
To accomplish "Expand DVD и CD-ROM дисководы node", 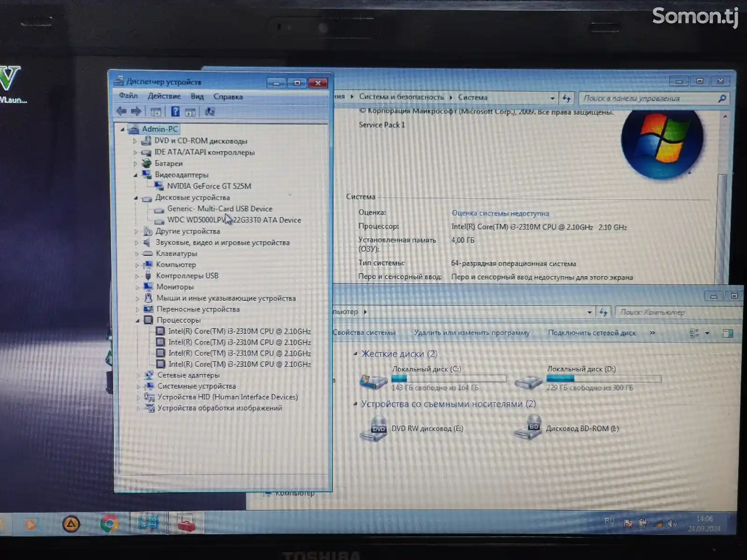I will [135, 141].
